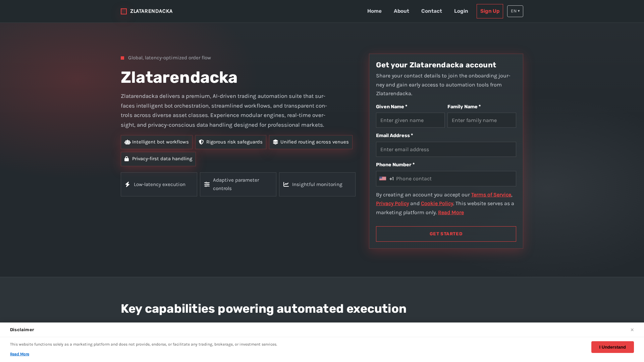The width and height of the screenshot is (644, 362).
Task: Click the robot icon for bot workflows
Action: [127, 142]
